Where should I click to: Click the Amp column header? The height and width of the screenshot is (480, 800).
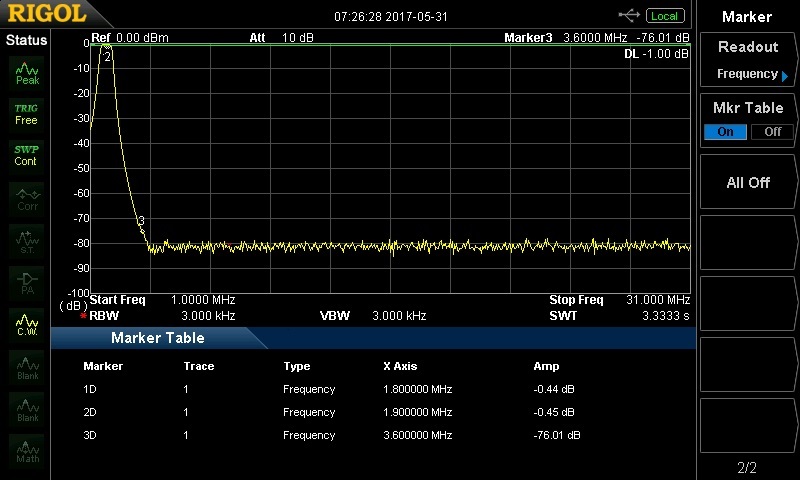[546, 366]
